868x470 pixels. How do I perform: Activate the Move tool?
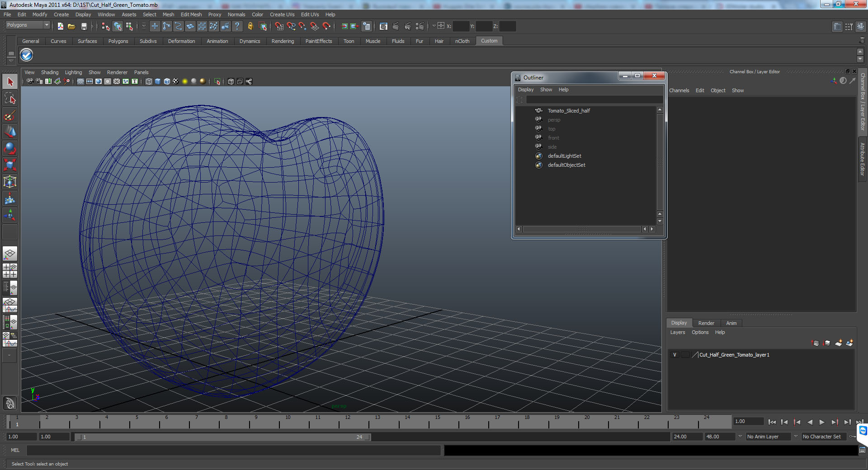[10, 132]
